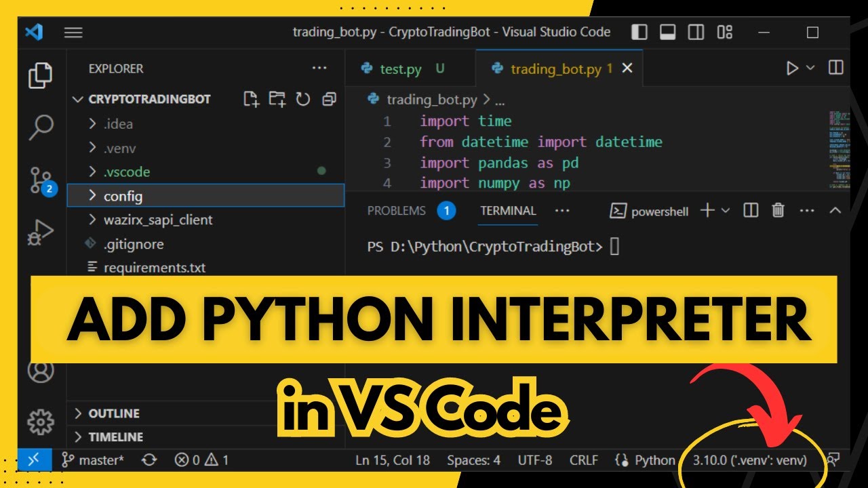The width and height of the screenshot is (868, 488).
Task: Click line 3 'import pandas as pd'
Action: (x=499, y=163)
